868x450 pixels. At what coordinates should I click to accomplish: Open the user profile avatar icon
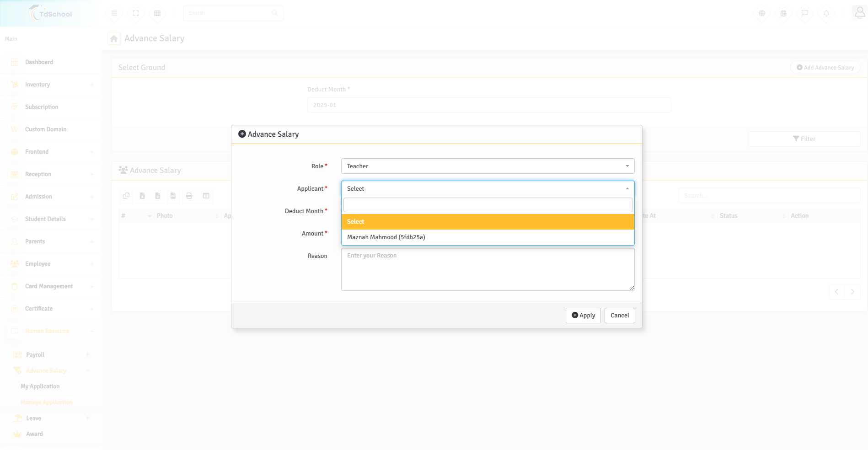pyautogui.click(x=859, y=13)
